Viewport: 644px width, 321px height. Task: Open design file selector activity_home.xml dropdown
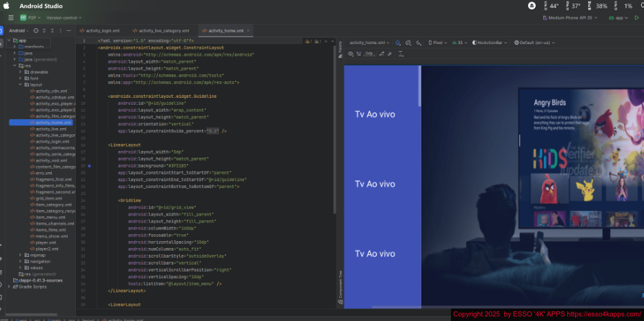point(370,43)
